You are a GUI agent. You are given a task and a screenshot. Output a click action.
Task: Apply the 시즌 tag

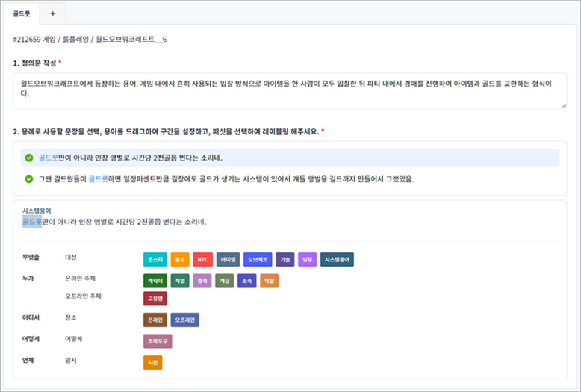coord(152,363)
